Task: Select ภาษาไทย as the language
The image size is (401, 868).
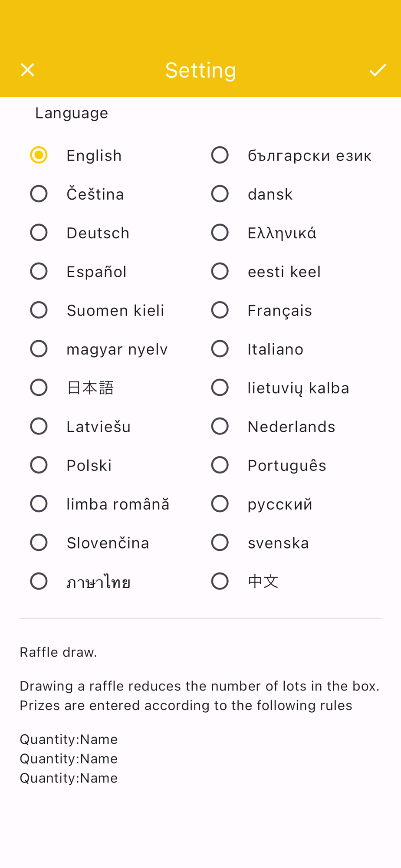Action: click(39, 581)
